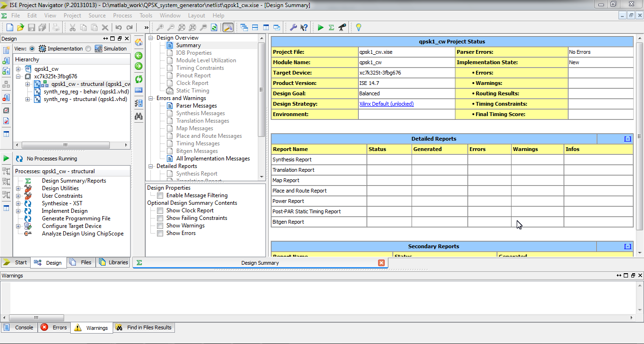
Task: Expand the synth_reg - structural node
Action: [x=28, y=99]
